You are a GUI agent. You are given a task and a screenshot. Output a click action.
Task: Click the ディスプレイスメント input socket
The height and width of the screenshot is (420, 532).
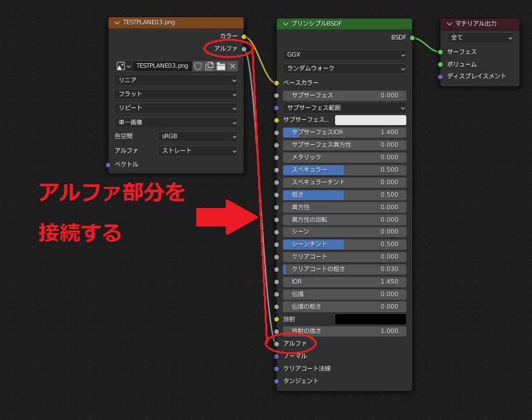coord(440,76)
